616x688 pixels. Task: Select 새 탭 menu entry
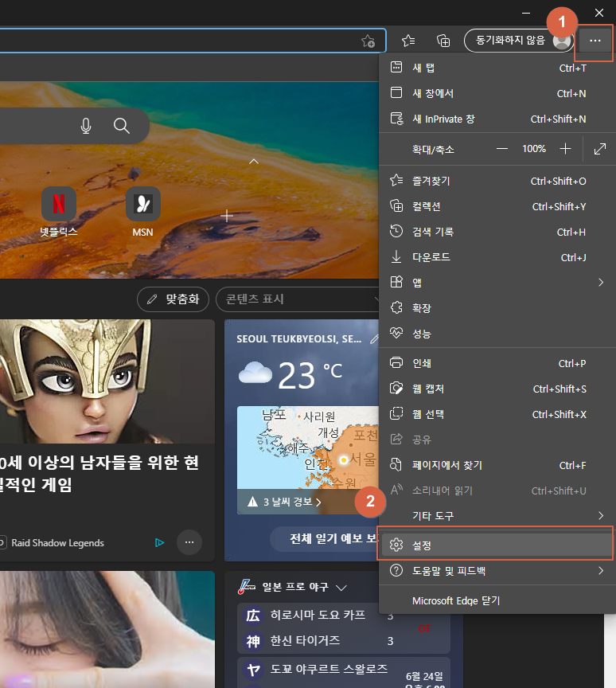[497, 68]
